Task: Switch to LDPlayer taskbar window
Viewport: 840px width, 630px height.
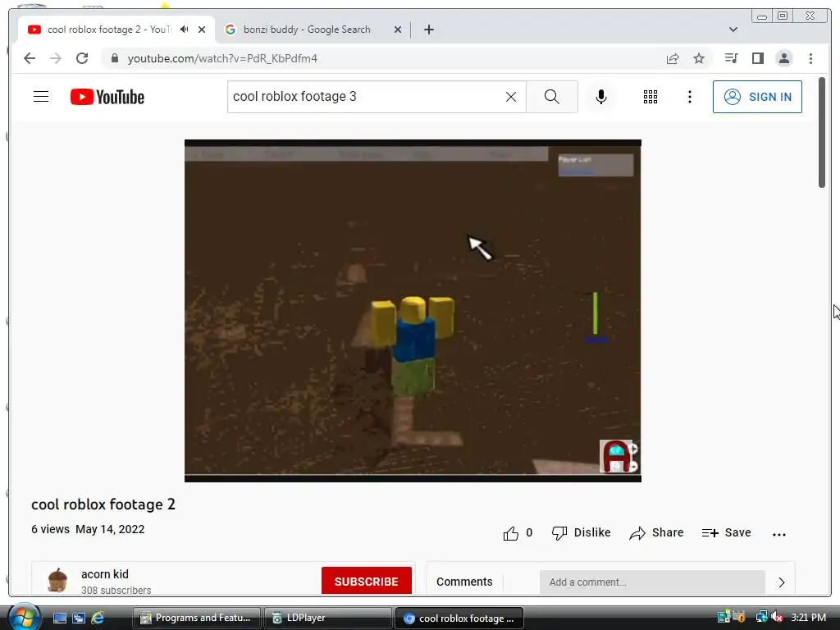Action: pos(328,618)
